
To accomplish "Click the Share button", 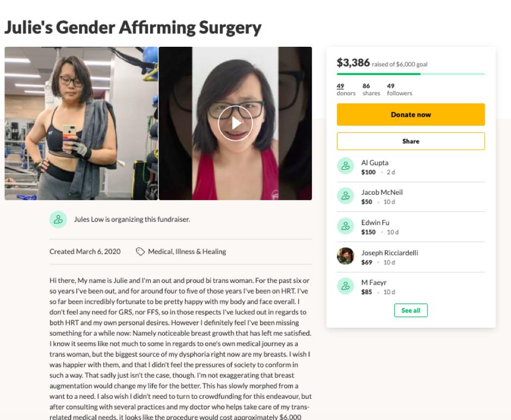I will tap(411, 141).
